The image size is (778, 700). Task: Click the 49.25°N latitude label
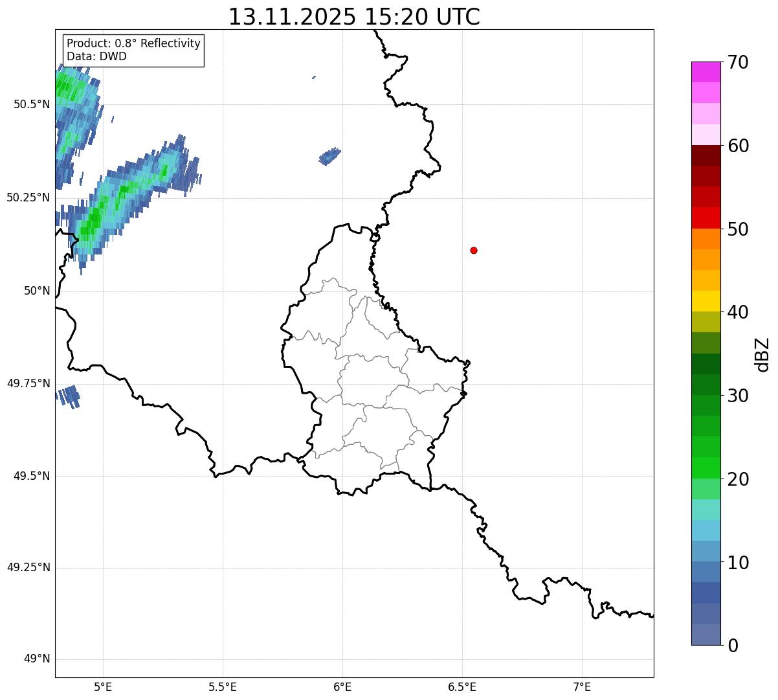(28, 567)
